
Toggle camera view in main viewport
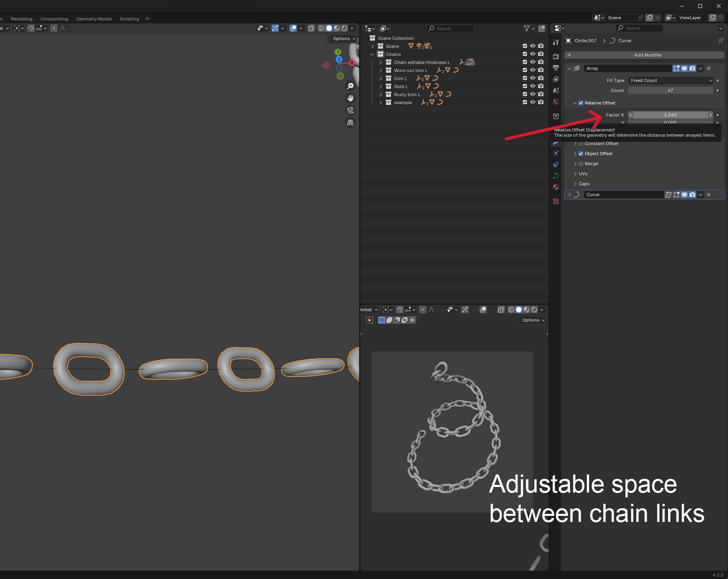(350, 110)
